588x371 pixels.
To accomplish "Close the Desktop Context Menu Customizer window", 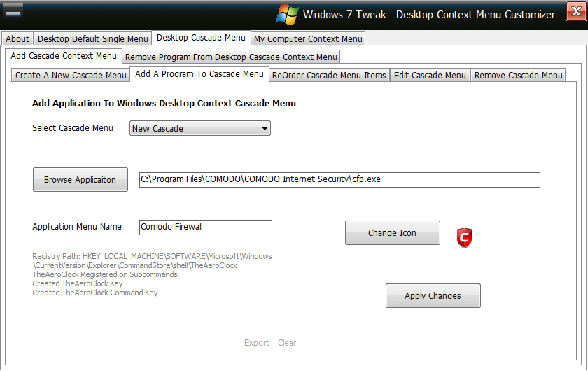I will [x=576, y=11].
